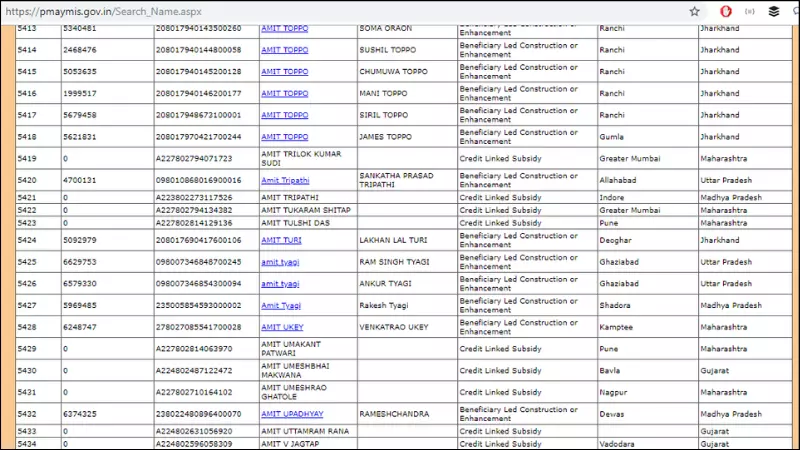Screen dimensions: 800x450
Task: Select the name AMIT UMESHRAO GHATOLE
Action: (294, 392)
